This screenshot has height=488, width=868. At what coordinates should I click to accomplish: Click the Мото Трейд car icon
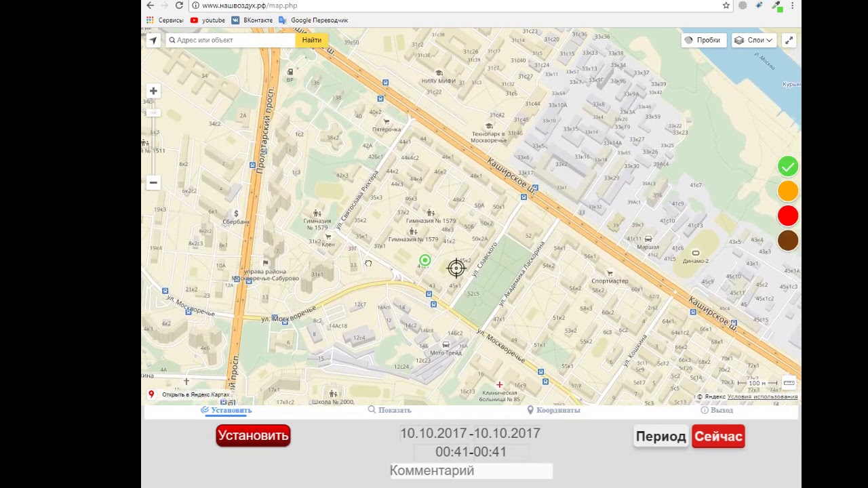446,345
